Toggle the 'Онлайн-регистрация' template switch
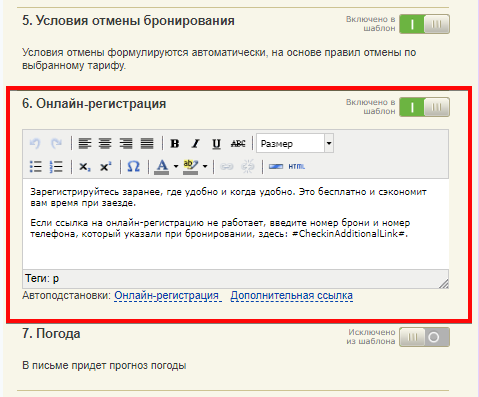 (x=424, y=107)
